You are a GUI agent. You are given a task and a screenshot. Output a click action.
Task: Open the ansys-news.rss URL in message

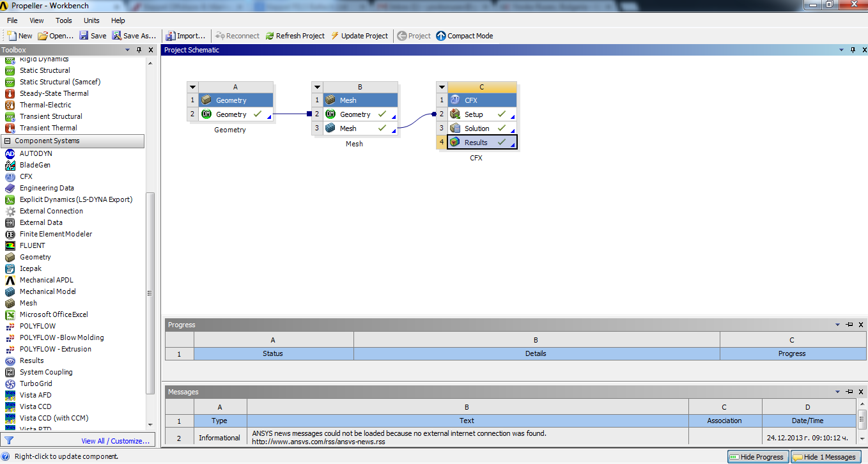(318, 442)
